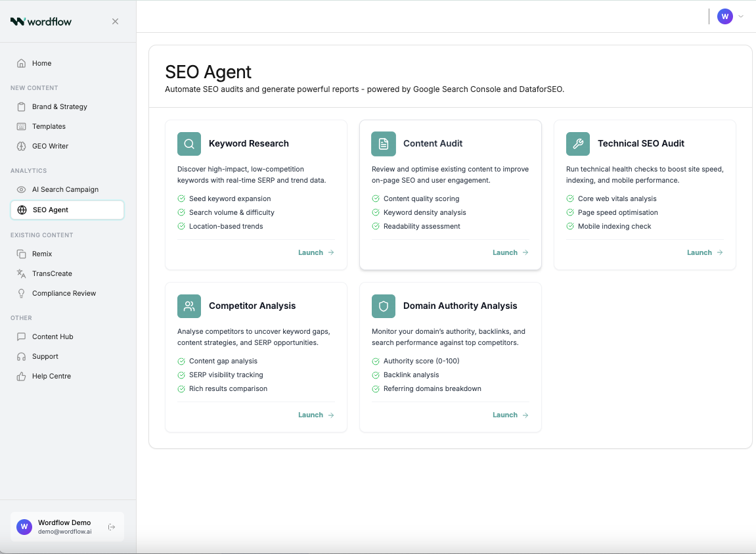Click the Compliance Review lightbulb icon

pos(21,293)
